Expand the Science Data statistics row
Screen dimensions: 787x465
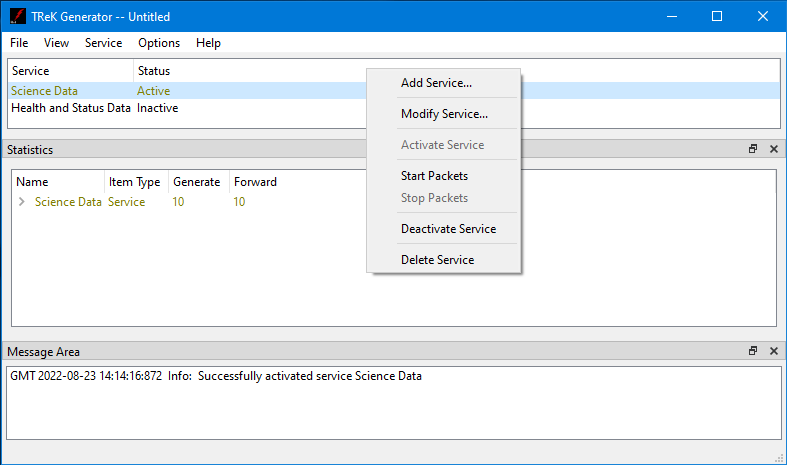[x=22, y=202]
